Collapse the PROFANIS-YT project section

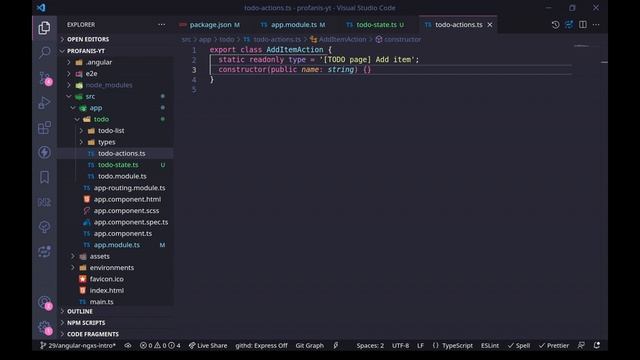(x=86, y=51)
